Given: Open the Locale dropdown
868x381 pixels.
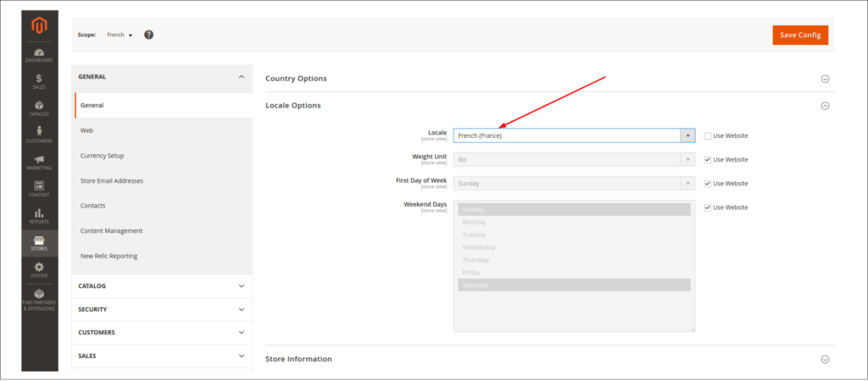Looking at the screenshot, I should pos(574,135).
